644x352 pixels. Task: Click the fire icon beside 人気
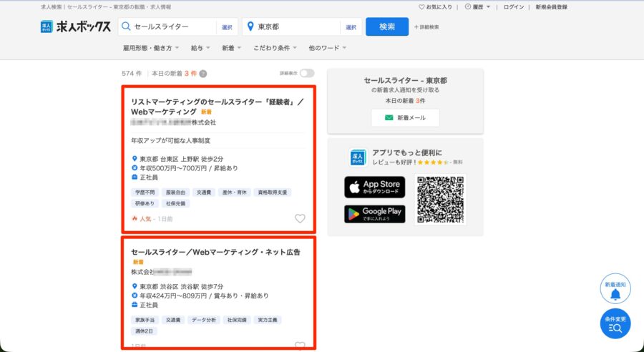coord(135,218)
